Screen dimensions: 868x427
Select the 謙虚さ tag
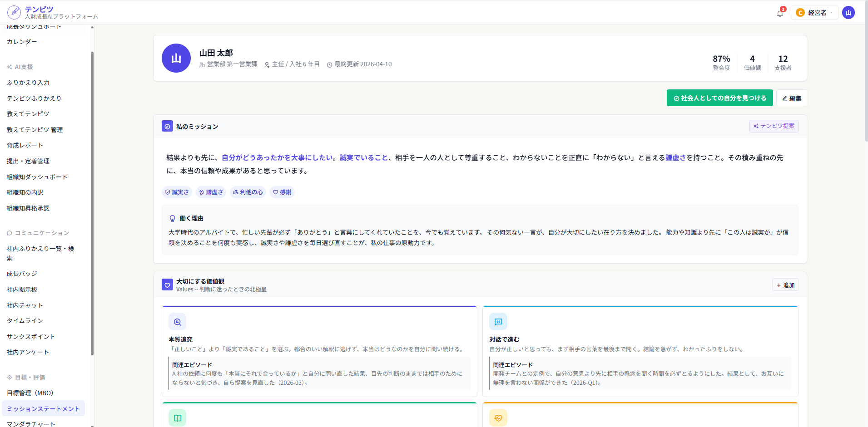(211, 192)
